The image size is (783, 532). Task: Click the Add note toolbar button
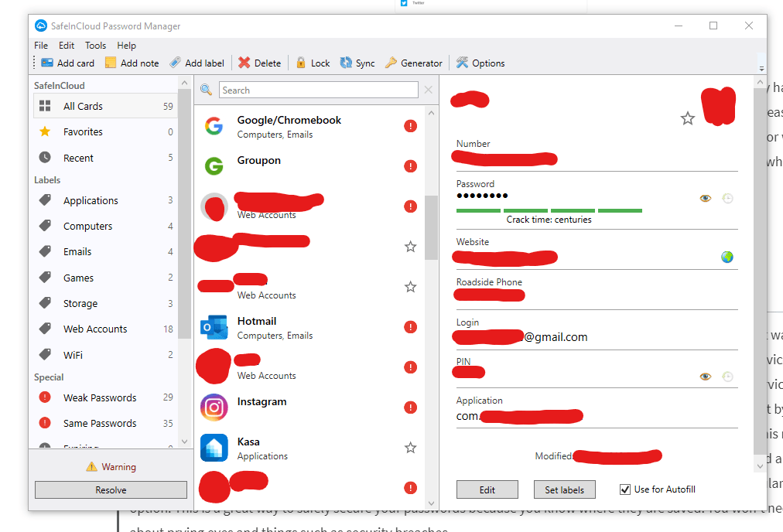132,63
